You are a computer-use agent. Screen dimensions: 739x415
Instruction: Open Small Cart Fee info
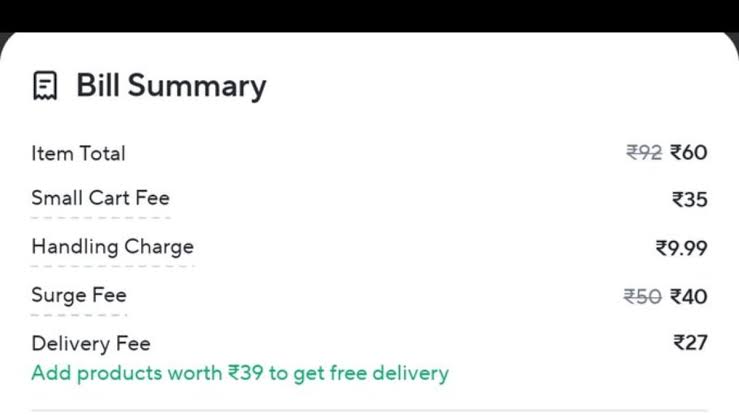tap(100, 198)
